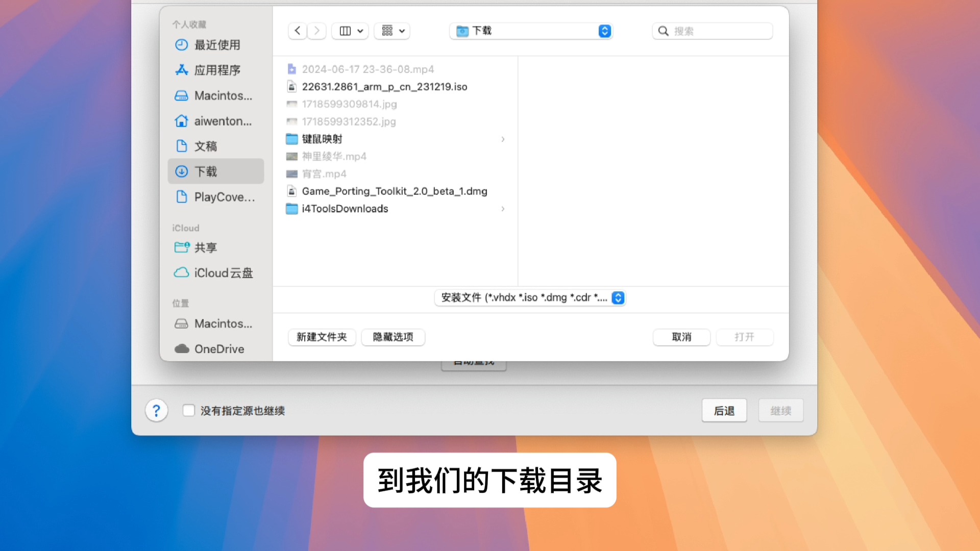
Task: Click 取消 to cancel the dialog
Action: point(681,337)
